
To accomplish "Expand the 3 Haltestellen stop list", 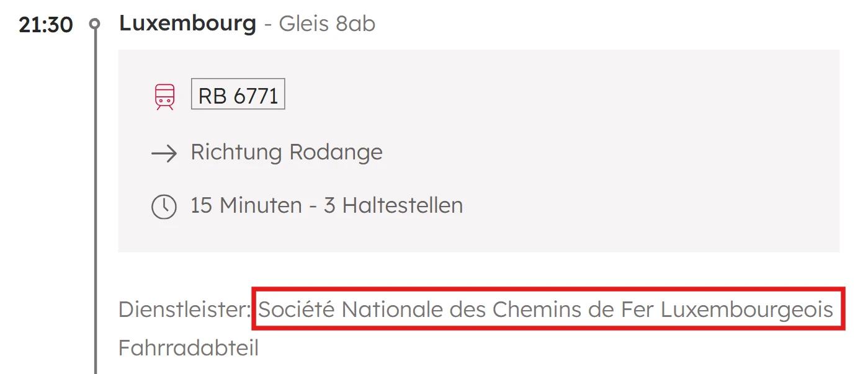I will tap(393, 205).
